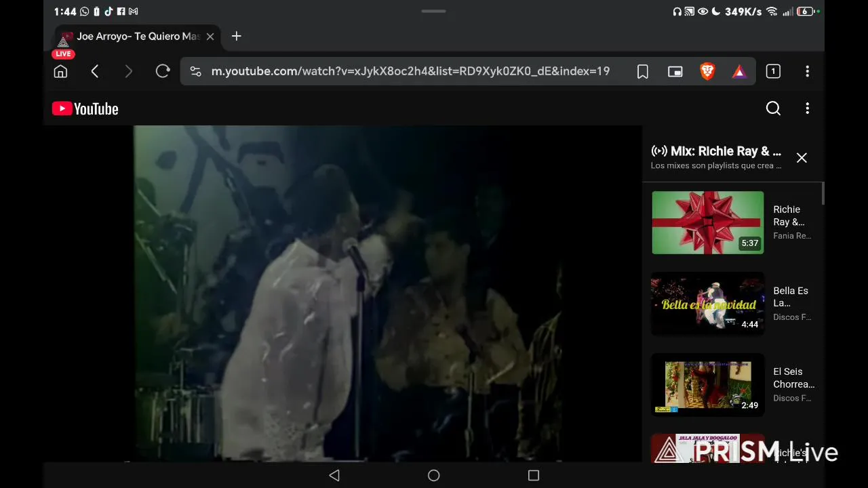Open Brave Shields lion icon
The width and height of the screenshot is (868, 488).
click(x=707, y=71)
